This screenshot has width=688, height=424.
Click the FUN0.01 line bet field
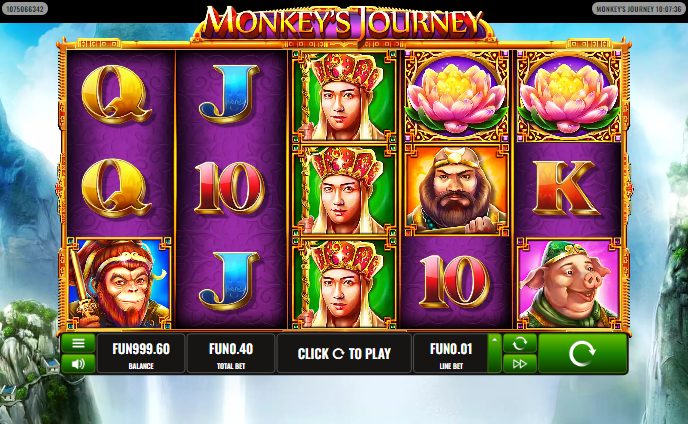tap(451, 353)
